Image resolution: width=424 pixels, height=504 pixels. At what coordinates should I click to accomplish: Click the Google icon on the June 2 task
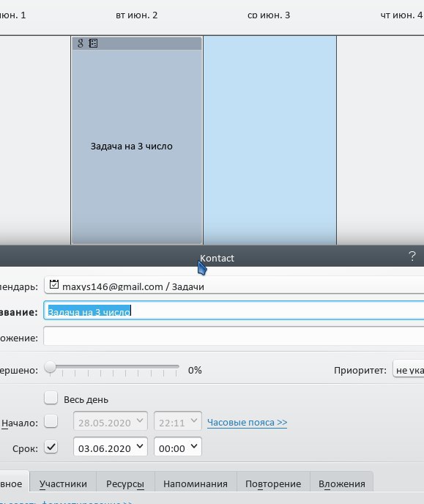(81, 43)
